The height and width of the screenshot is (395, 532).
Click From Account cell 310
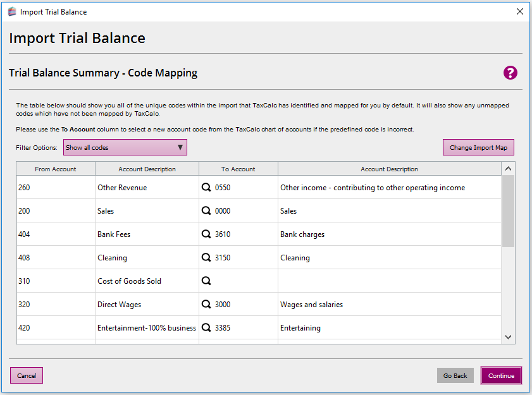56,281
